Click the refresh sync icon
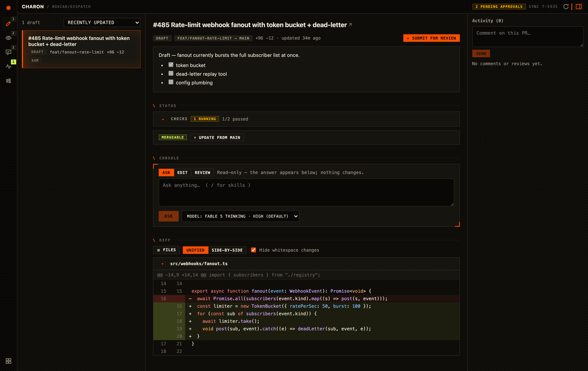Screen dimensions: 588x371 pyautogui.click(x=566, y=7)
